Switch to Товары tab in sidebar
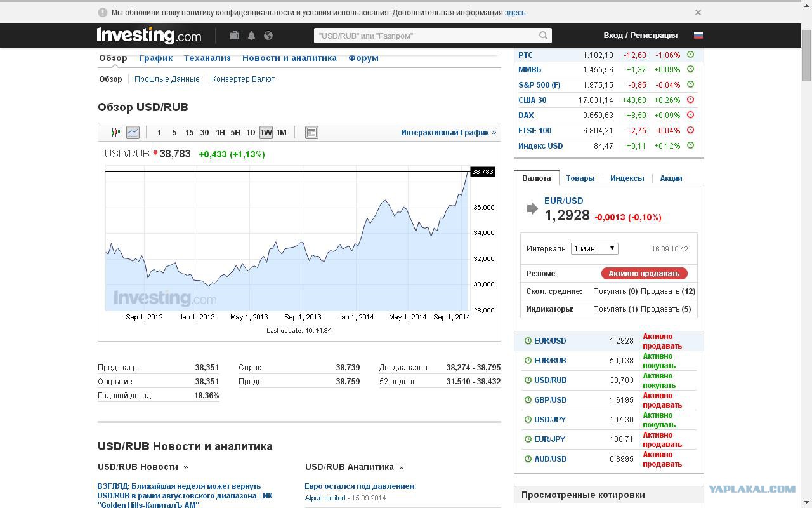 coord(580,178)
